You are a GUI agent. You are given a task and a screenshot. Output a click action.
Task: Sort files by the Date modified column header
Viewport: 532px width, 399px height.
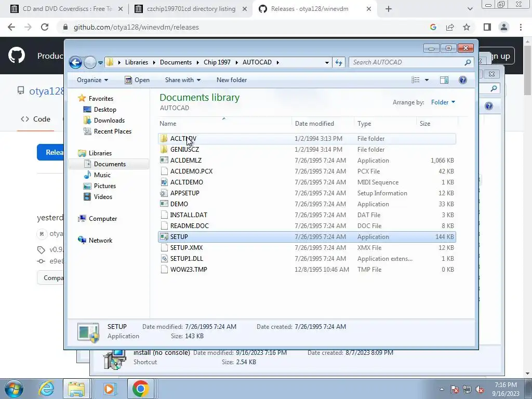(x=323, y=124)
